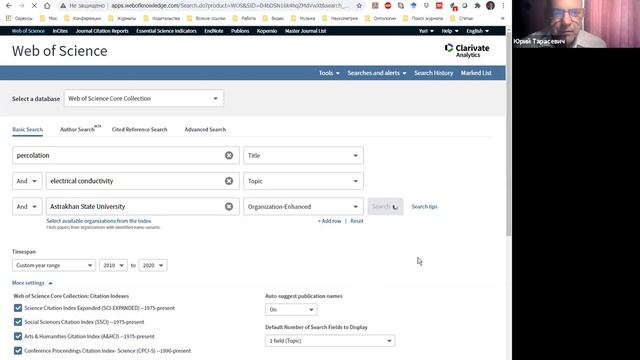The height and width of the screenshot is (360, 640).
Task: Switch to the Basic Search tab
Action: pyautogui.click(x=27, y=129)
